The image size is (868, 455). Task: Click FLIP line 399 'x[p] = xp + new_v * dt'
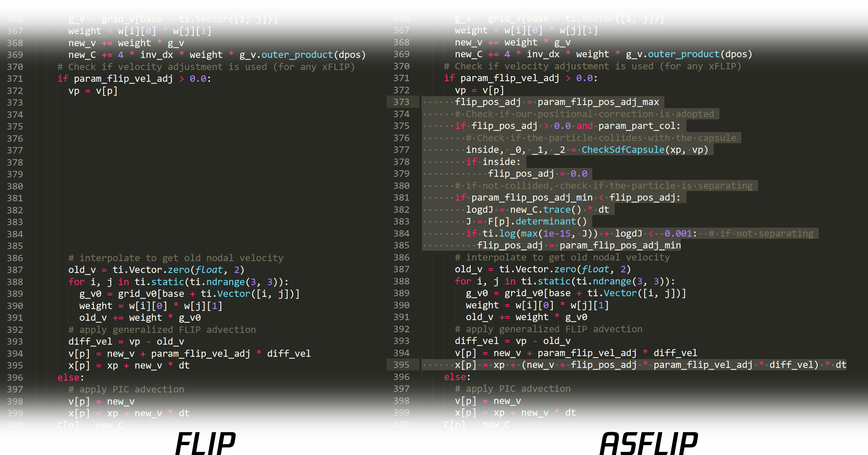pyautogui.click(x=129, y=413)
